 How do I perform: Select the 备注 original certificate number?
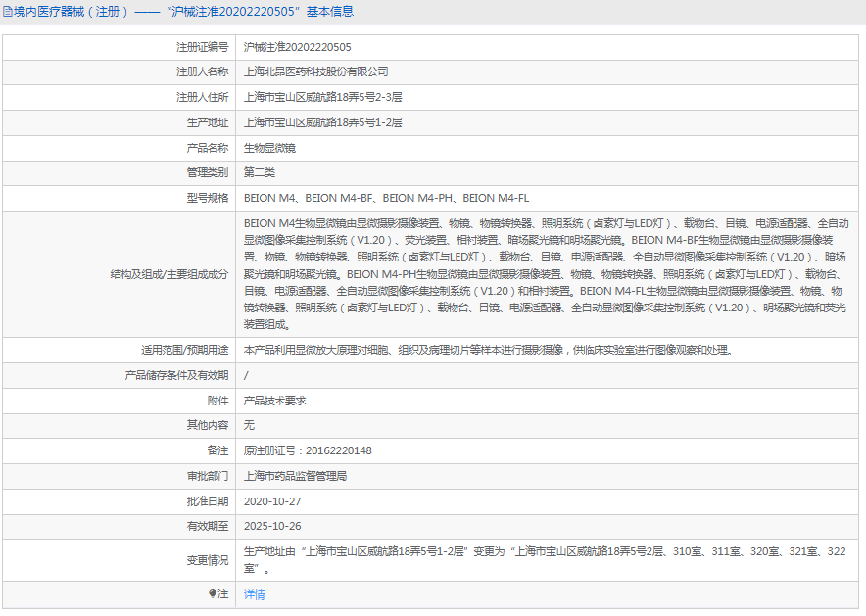pos(309,451)
